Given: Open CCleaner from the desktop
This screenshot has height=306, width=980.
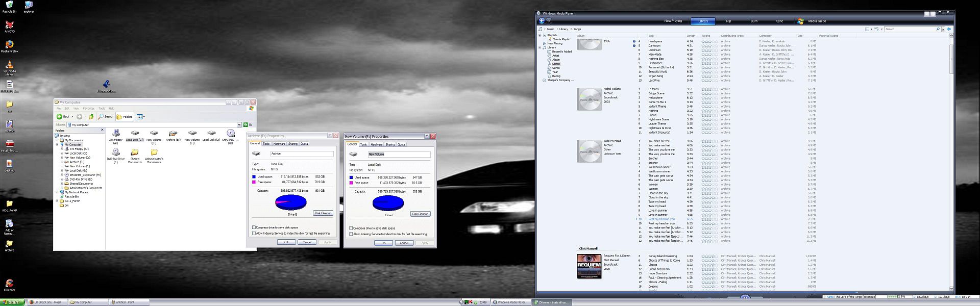Looking at the screenshot, I should tap(9, 284).
